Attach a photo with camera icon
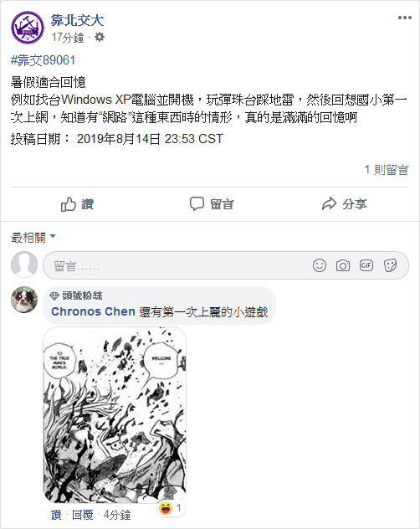This screenshot has width=420, height=529. (343, 265)
